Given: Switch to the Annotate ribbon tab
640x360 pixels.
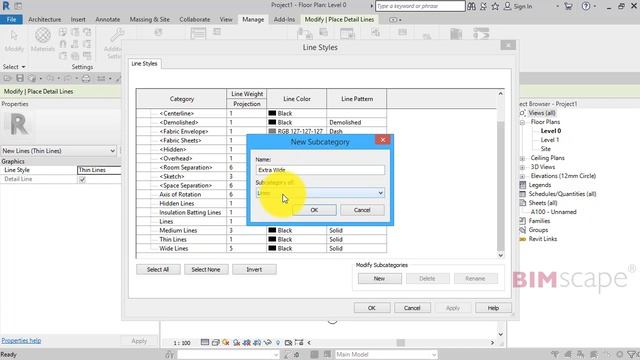Looking at the screenshot, I should tap(108, 19).
